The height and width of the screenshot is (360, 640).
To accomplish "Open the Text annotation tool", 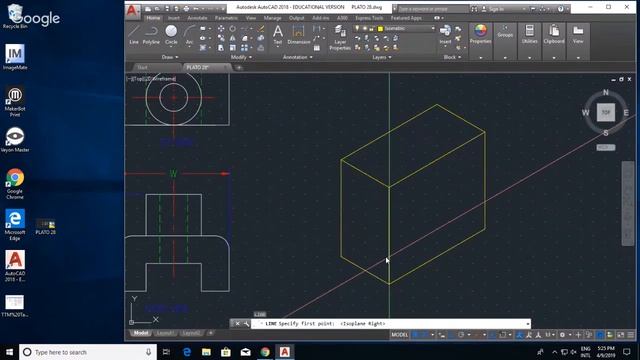I will point(278,34).
